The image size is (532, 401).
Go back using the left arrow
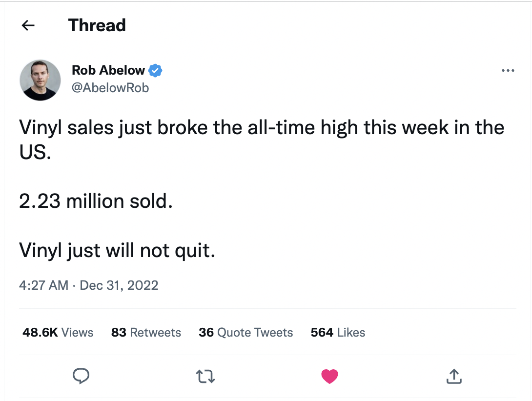pyautogui.click(x=28, y=26)
